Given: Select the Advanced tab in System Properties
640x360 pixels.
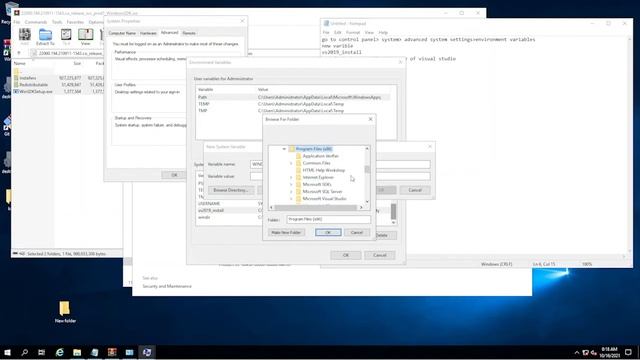Looking at the screenshot, I should click(x=169, y=33).
